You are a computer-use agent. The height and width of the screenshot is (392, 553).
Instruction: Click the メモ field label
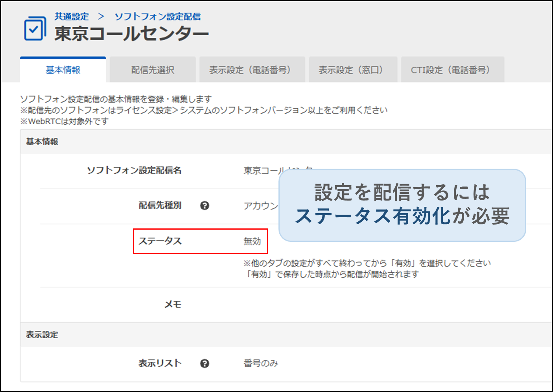pyautogui.click(x=173, y=304)
